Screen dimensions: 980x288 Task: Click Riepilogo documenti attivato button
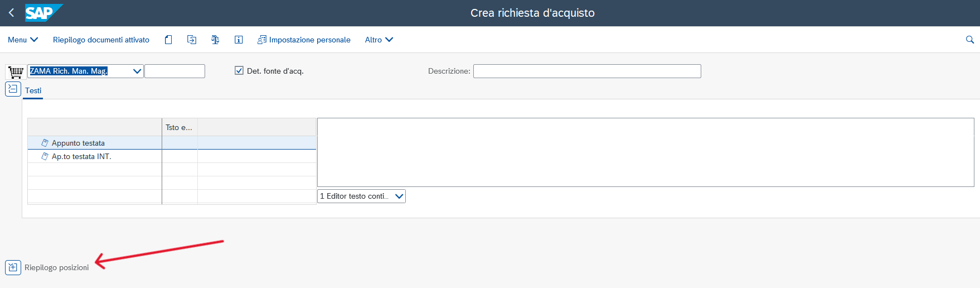tap(101, 40)
